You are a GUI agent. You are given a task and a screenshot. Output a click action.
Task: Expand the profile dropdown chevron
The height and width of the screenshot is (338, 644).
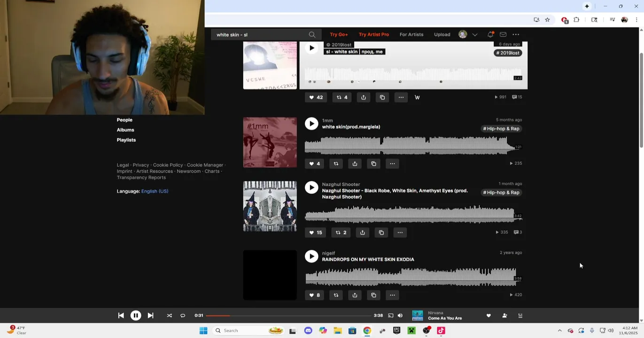pos(475,35)
